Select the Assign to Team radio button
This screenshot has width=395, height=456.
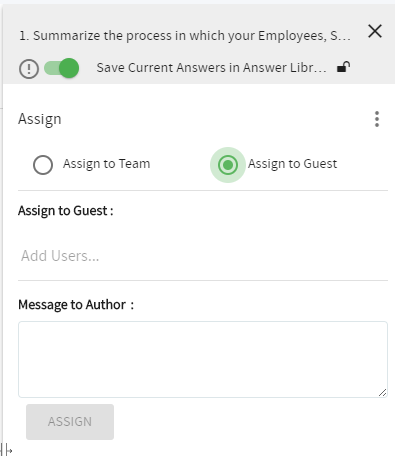pyautogui.click(x=43, y=165)
